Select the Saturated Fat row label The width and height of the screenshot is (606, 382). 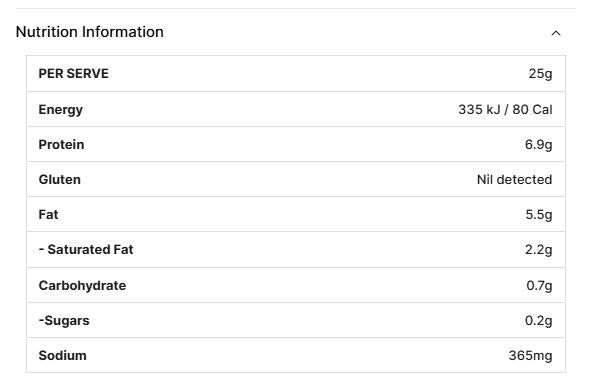click(x=86, y=249)
